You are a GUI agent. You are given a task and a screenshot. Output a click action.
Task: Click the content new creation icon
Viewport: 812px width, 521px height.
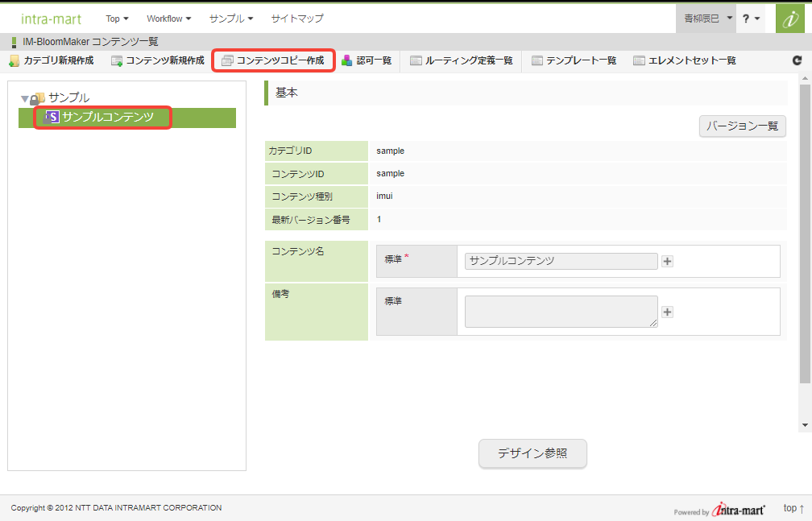tap(117, 61)
